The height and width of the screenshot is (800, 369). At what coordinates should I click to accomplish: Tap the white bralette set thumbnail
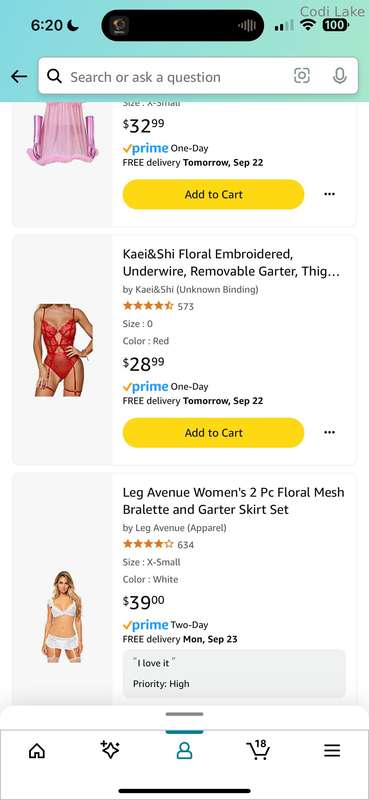[64, 616]
